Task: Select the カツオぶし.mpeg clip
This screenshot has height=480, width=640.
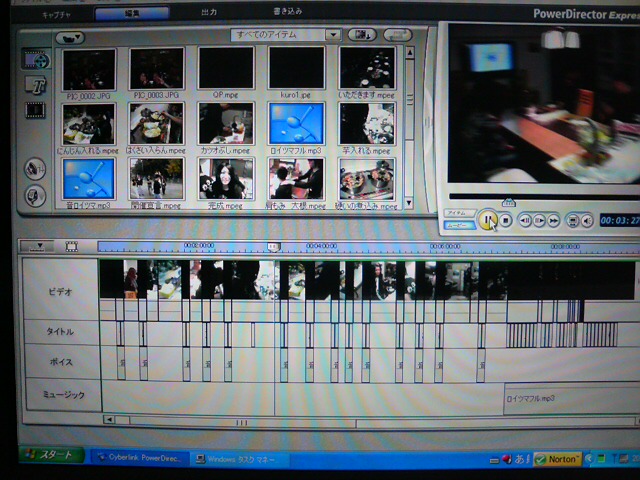Action: pyautogui.click(x=226, y=124)
